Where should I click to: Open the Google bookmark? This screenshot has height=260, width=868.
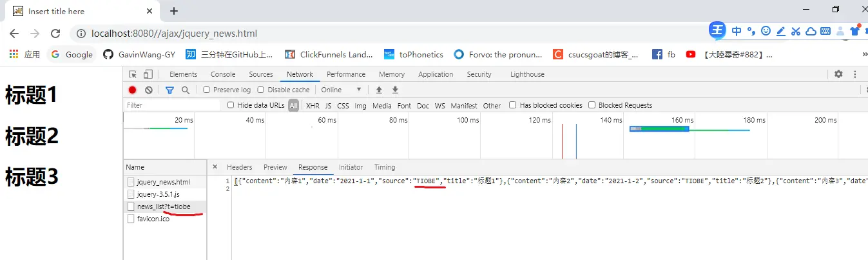click(x=72, y=55)
